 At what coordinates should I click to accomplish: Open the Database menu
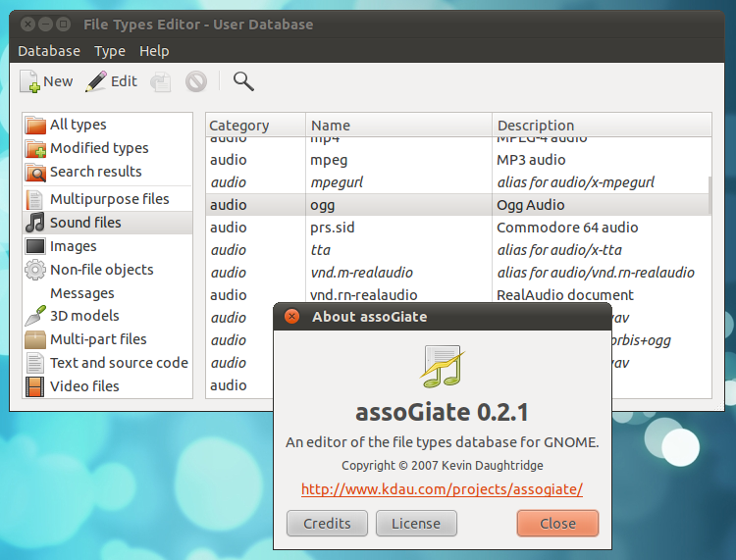coord(49,51)
